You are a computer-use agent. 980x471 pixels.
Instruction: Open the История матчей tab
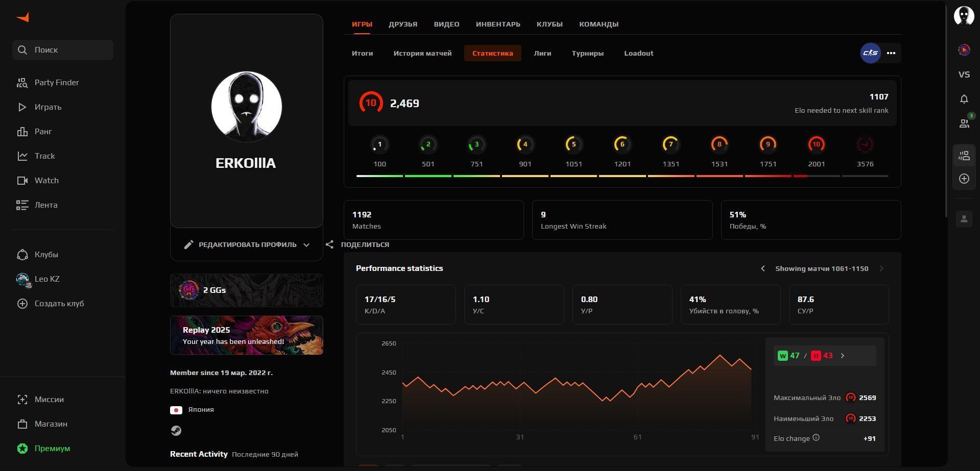[422, 53]
